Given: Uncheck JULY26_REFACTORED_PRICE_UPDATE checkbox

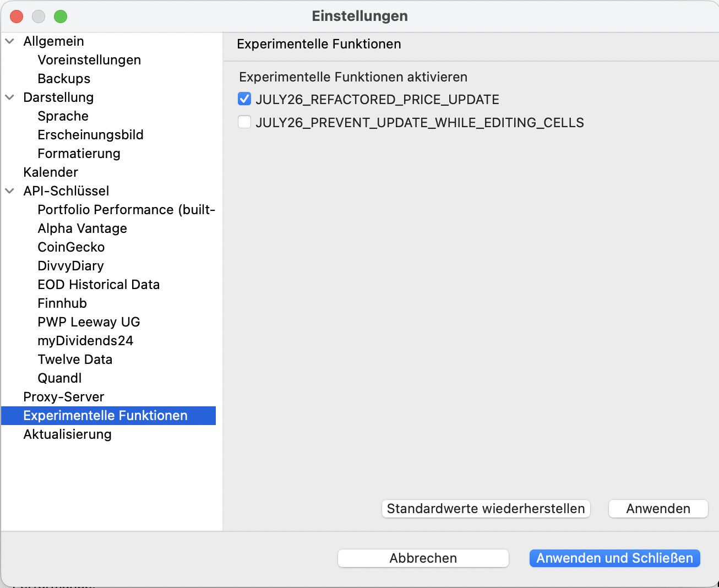Looking at the screenshot, I should click(244, 99).
